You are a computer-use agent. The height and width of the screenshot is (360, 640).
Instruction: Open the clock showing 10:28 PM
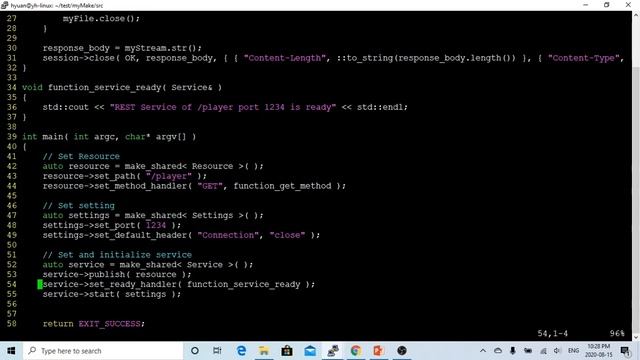599,351
